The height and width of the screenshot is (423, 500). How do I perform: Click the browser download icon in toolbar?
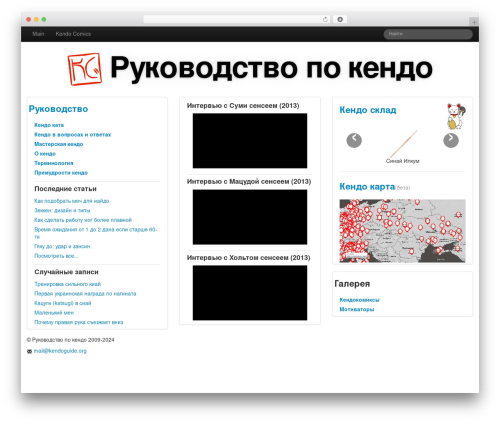click(340, 19)
